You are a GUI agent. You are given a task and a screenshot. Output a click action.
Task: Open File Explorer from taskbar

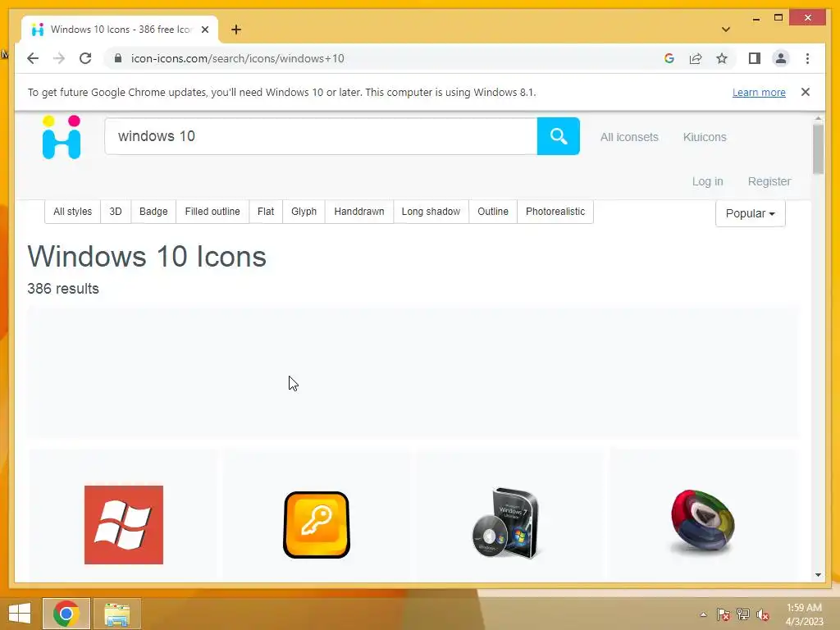pos(116,614)
